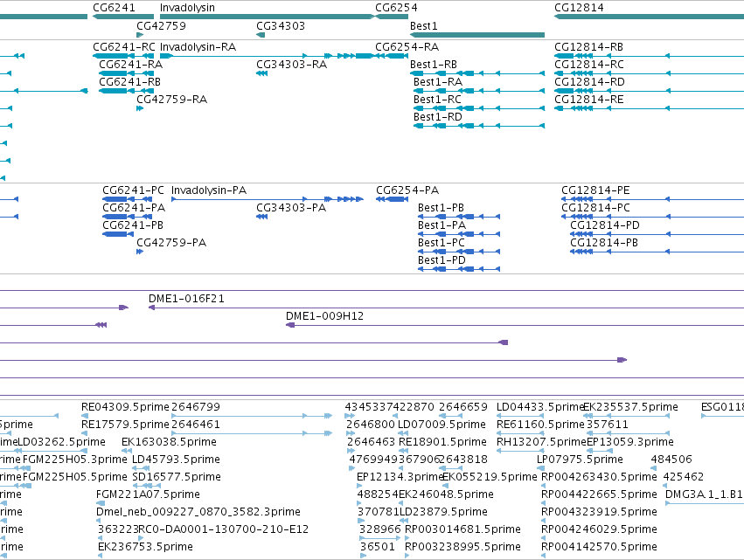The image size is (744, 560).
Task: Select protein CG12814-PD
Action: click(x=604, y=225)
